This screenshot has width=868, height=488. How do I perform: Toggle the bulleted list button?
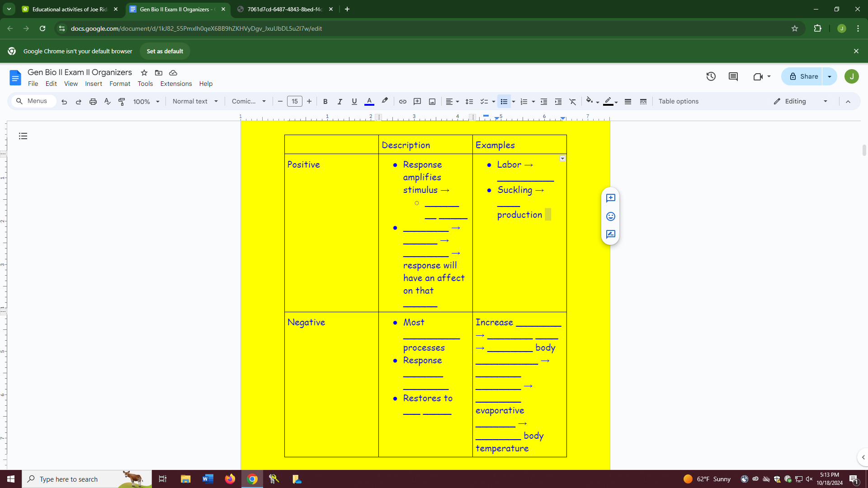[504, 102]
